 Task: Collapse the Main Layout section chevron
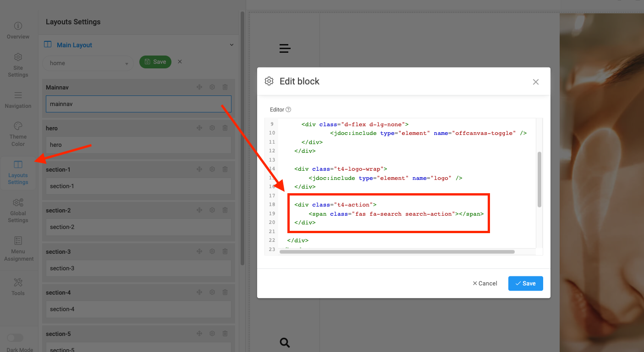click(x=231, y=45)
